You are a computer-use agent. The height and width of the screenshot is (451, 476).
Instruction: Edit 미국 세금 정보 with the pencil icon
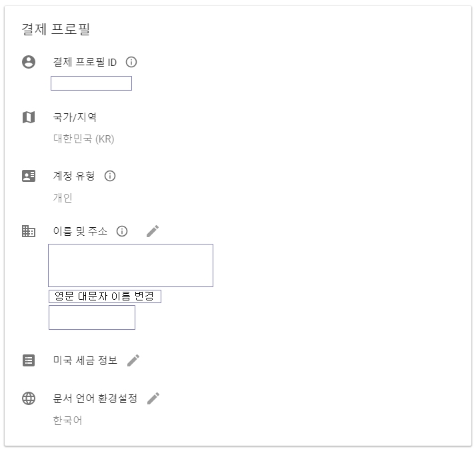(x=133, y=360)
